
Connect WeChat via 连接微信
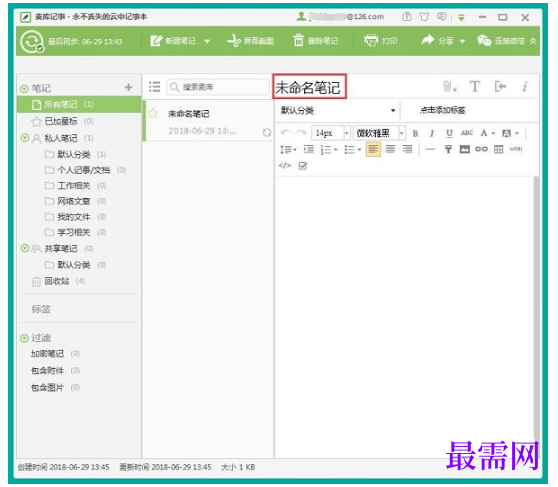click(501, 41)
